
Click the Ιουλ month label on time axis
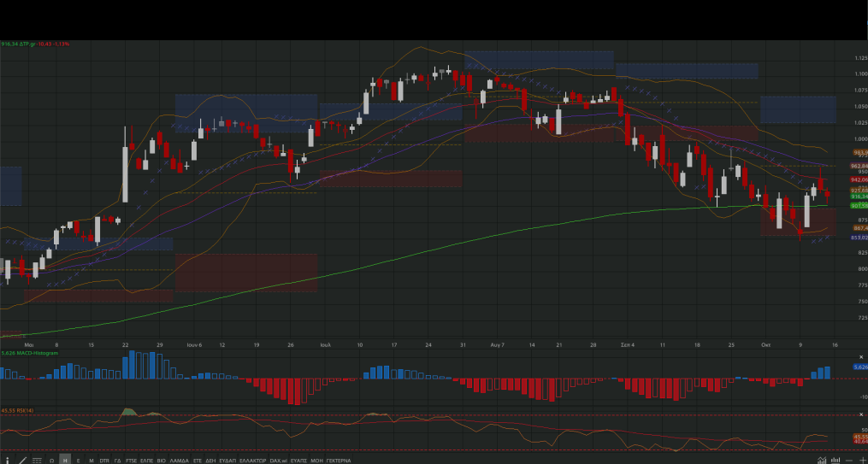point(326,344)
